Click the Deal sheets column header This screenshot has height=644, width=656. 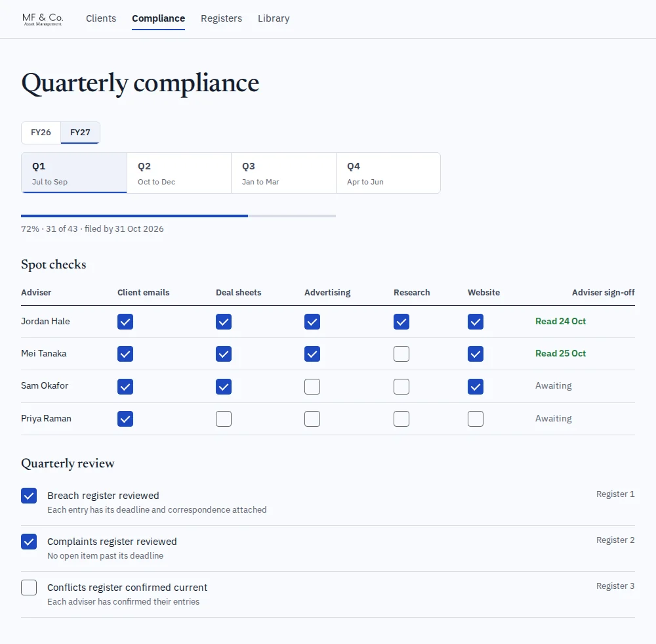239,292
